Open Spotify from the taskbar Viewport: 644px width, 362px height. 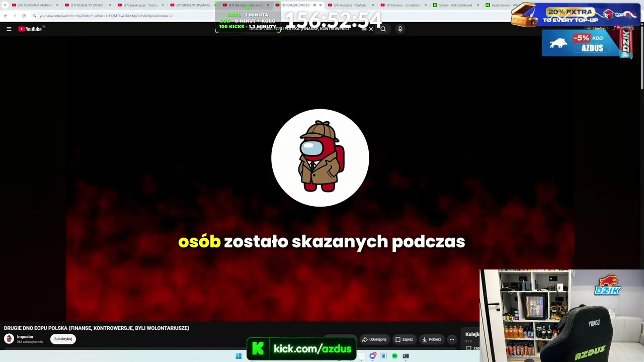coord(394,356)
